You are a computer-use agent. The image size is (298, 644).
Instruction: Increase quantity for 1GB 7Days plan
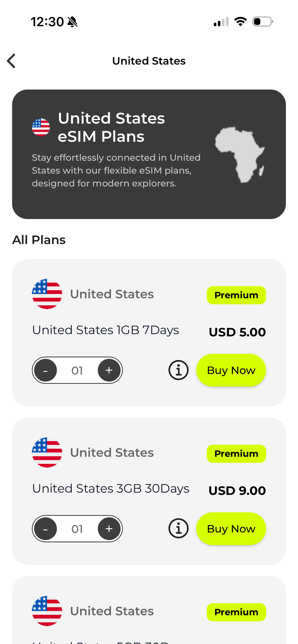[109, 370]
